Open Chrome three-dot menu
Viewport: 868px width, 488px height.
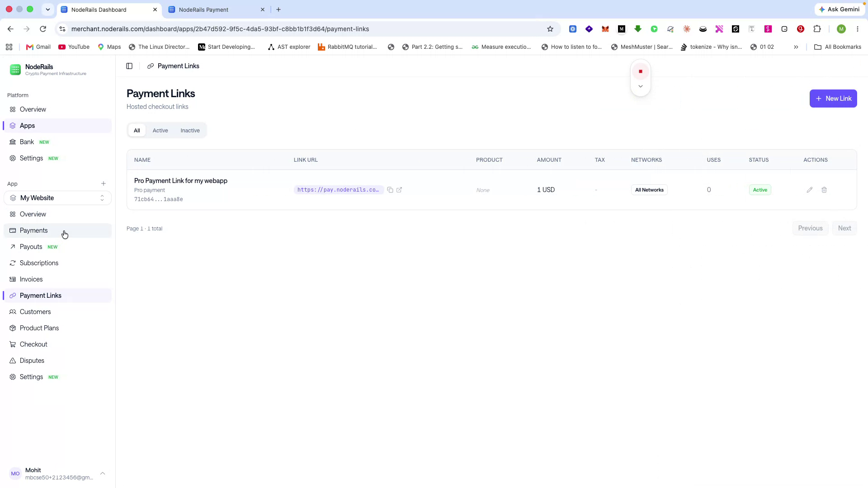(x=858, y=29)
